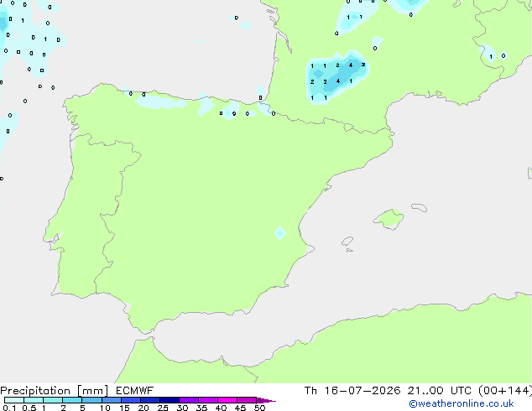This screenshot has width=532, height=411.
Task: Select the 40–45 mm magenta legend swatch
Action: click(227, 400)
